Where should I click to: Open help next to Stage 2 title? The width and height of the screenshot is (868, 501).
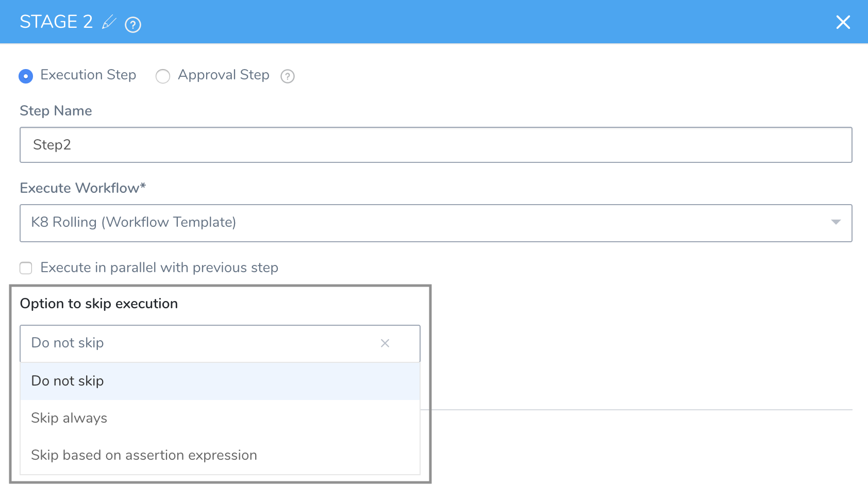click(x=133, y=24)
